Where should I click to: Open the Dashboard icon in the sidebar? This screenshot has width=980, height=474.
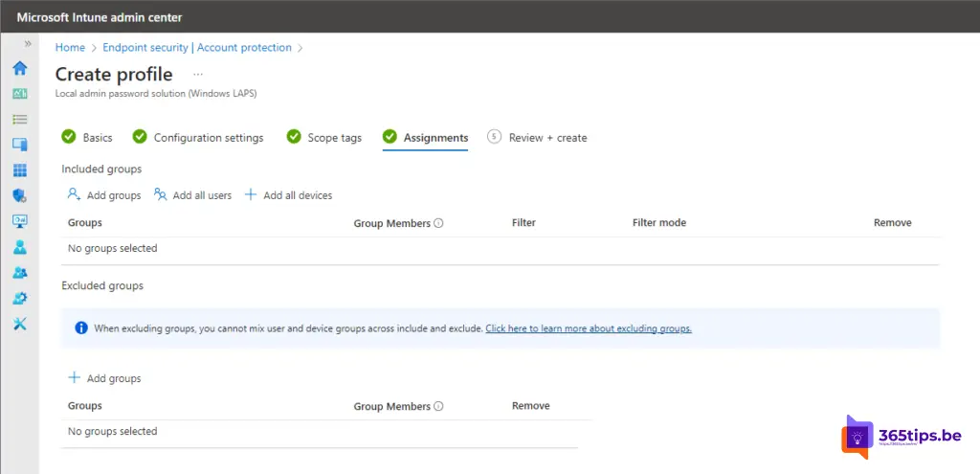pyautogui.click(x=20, y=94)
